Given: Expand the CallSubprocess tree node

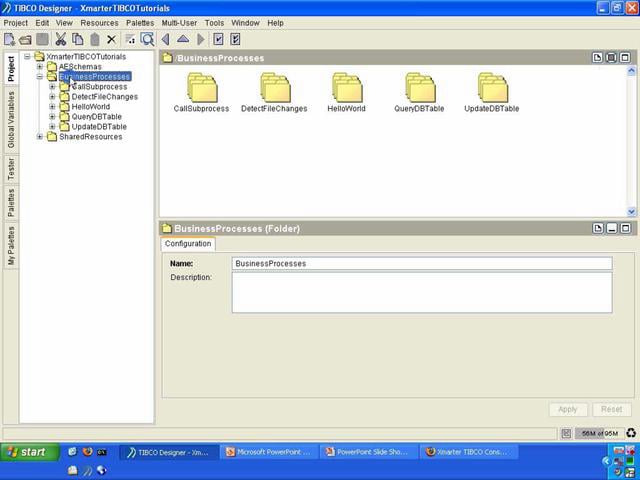Looking at the screenshot, I should pos(52,87).
